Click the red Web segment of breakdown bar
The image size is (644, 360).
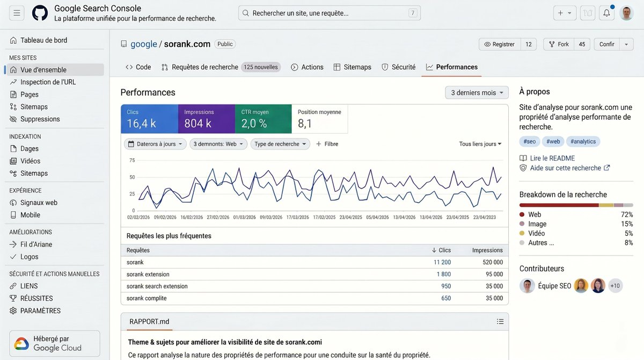click(559, 205)
